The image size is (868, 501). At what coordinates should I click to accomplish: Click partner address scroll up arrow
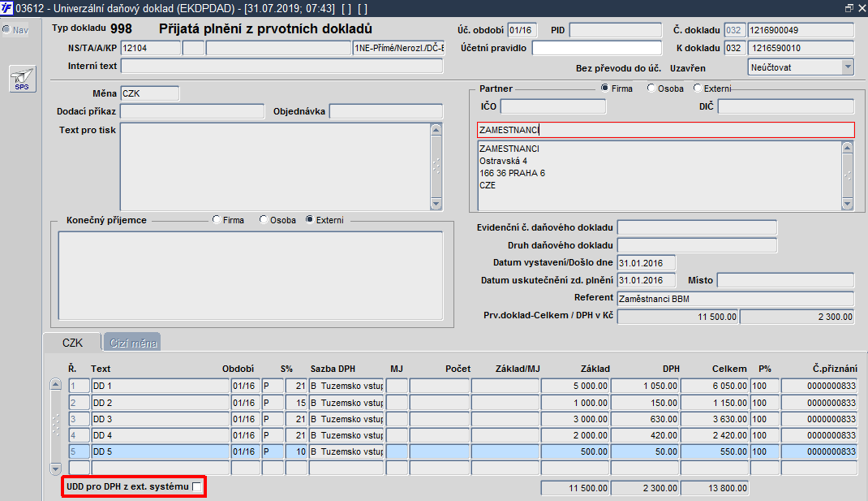tap(848, 148)
